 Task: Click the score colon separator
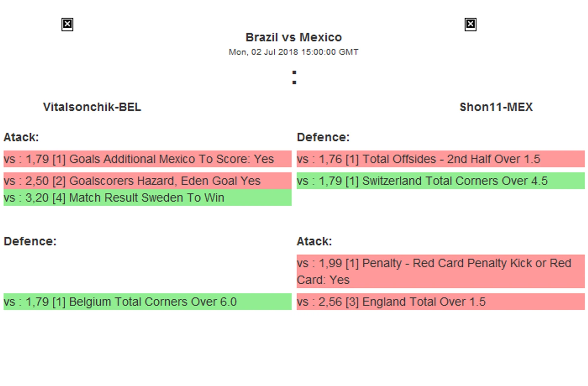click(x=294, y=77)
